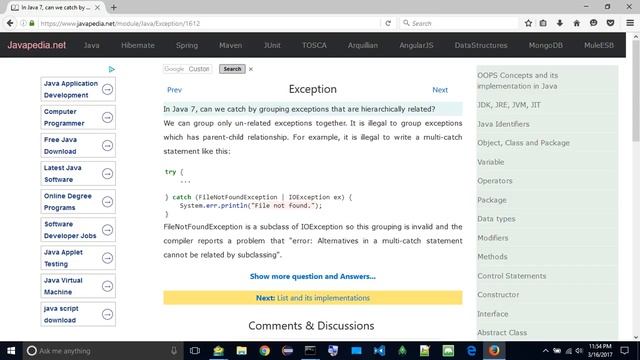Open Microsoft Edge from the taskbar
The image size is (640, 360).
pyautogui.click(x=471, y=351)
